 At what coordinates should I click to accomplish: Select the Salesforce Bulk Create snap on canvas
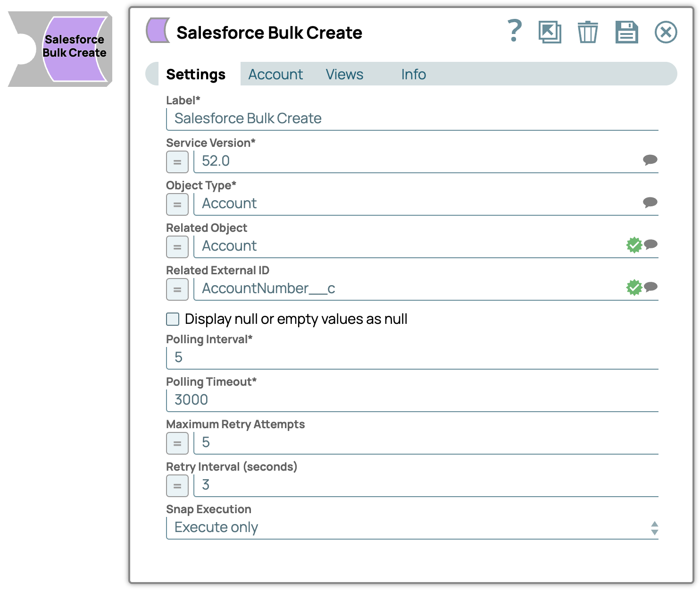[x=60, y=49]
